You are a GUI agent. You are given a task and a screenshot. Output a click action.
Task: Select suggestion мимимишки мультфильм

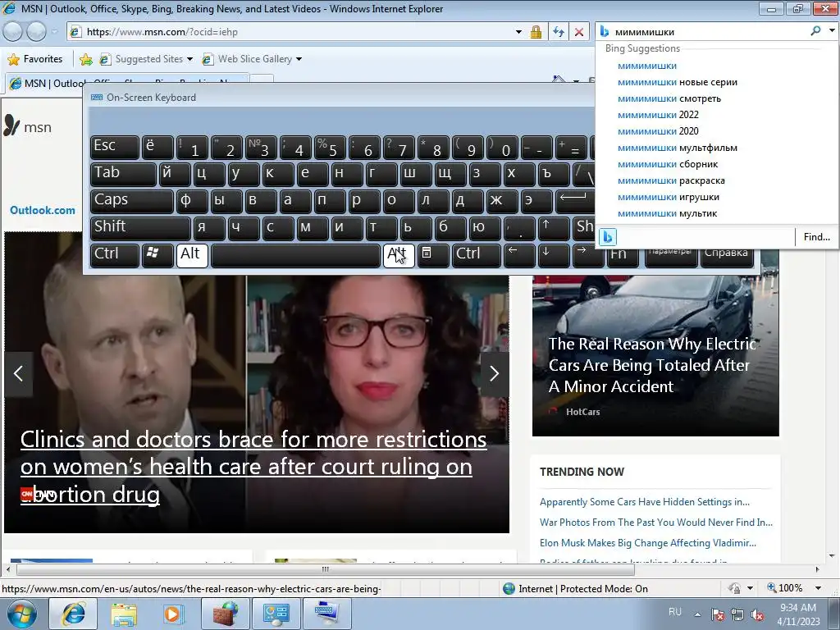pyautogui.click(x=677, y=148)
